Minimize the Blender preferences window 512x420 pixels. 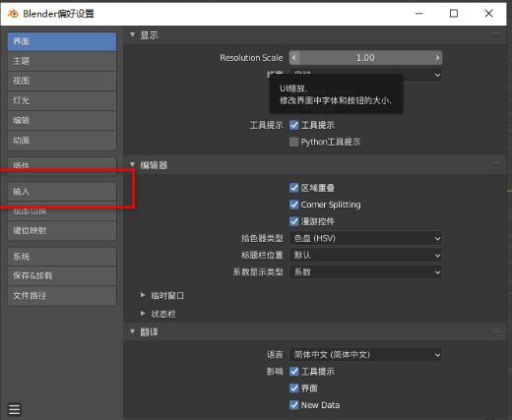(x=419, y=14)
